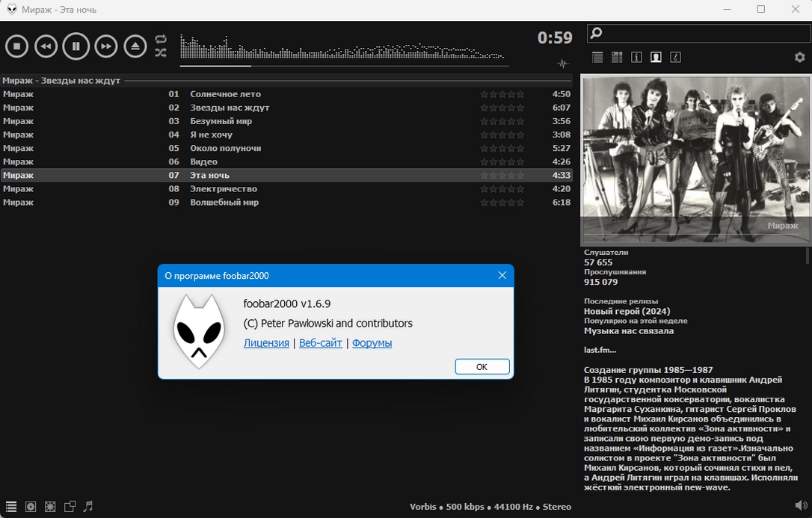Click the music note icon at bottom
Image resolution: width=812 pixels, height=518 pixels.
click(x=88, y=506)
